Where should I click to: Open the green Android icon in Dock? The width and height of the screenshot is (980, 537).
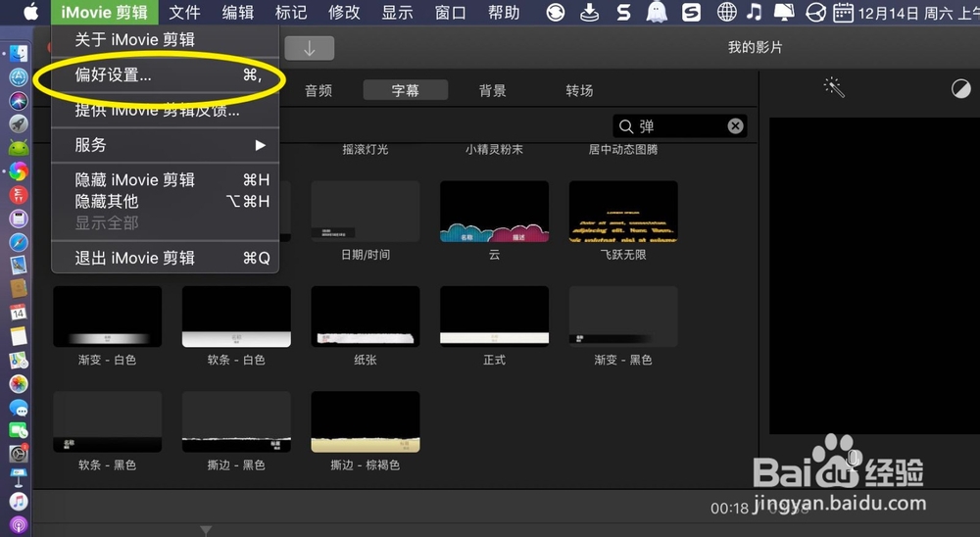pos(19,148)
